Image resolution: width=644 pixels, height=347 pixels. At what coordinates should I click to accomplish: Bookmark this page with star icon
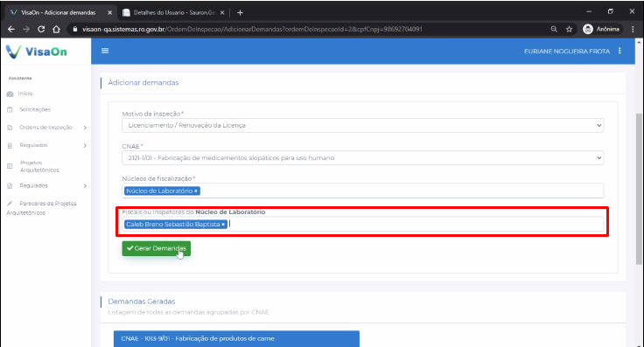pyautogui.click(x=569, y=29)
